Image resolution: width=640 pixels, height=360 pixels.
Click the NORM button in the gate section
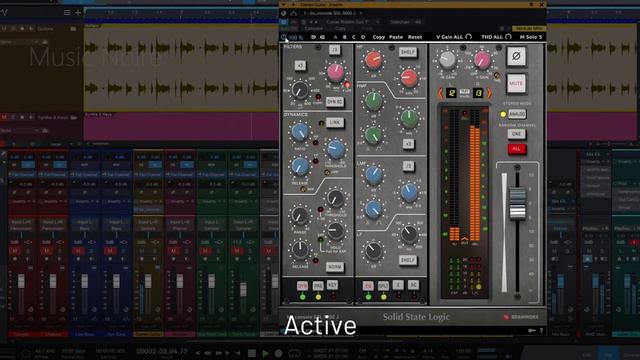(335, 267)
